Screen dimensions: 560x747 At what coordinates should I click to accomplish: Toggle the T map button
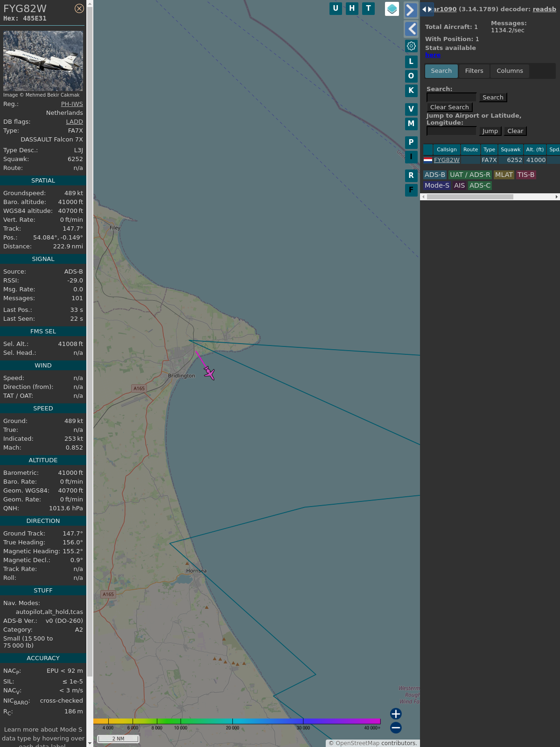pyautogui.click(x=368, y=8)
